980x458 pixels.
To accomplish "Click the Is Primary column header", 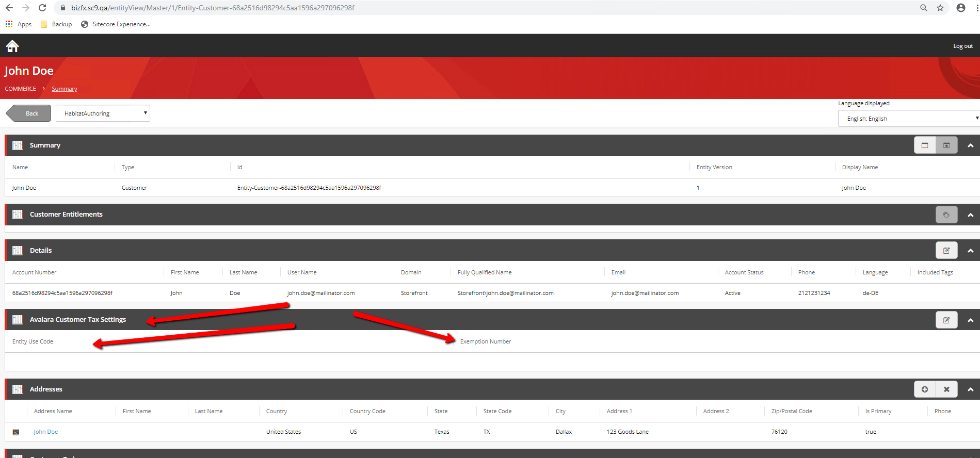I will pos(878,411).
